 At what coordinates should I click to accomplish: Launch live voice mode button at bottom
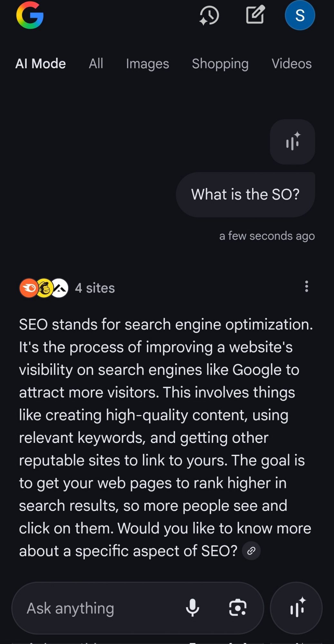[x=296, y=608]
